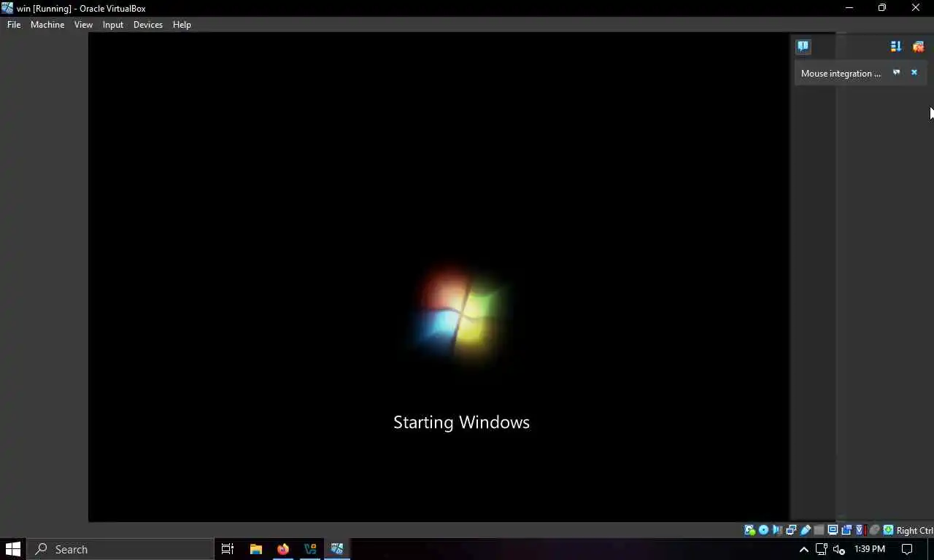Open the Devices menu
This screenshot has height=560, width=934.
(x=148, y=24)
